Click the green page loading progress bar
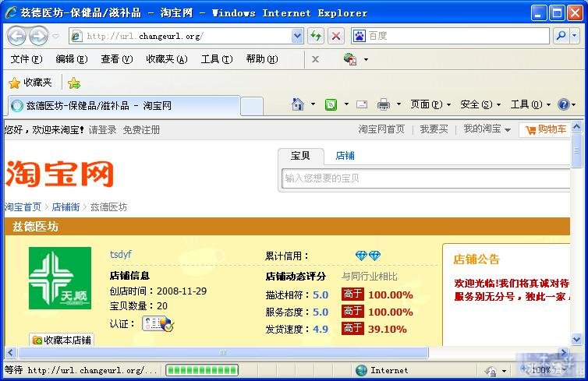The height and width of the screenshot is (381, 588). [x=202, y=371]
